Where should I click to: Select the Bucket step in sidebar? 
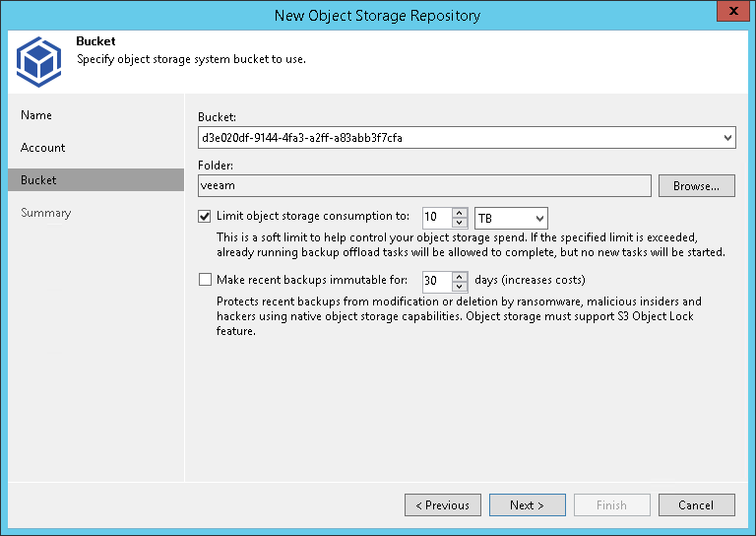pos(39,180)
